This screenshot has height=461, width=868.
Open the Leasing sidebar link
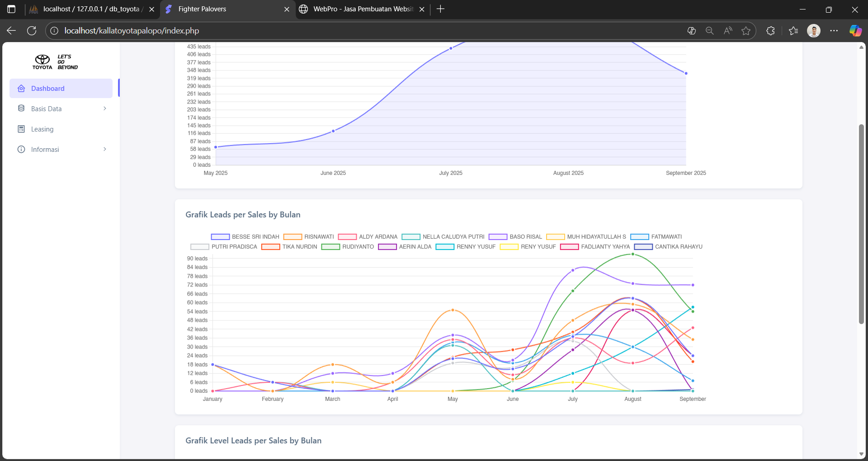click(x=42, y=129)
